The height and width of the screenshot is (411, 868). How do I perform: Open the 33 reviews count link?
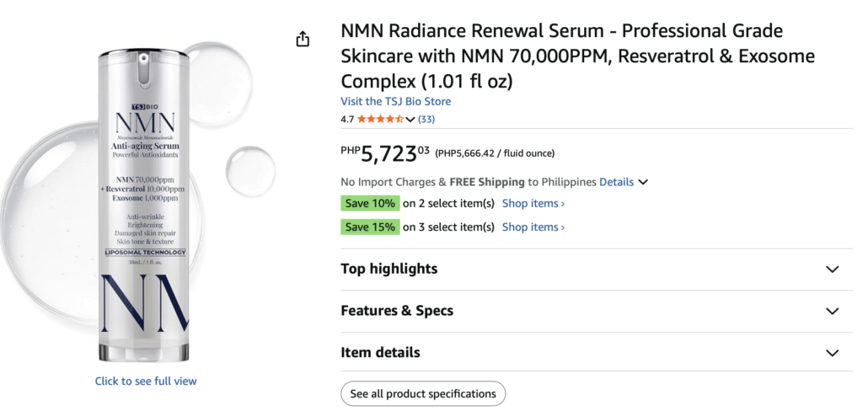pos(426,119)
